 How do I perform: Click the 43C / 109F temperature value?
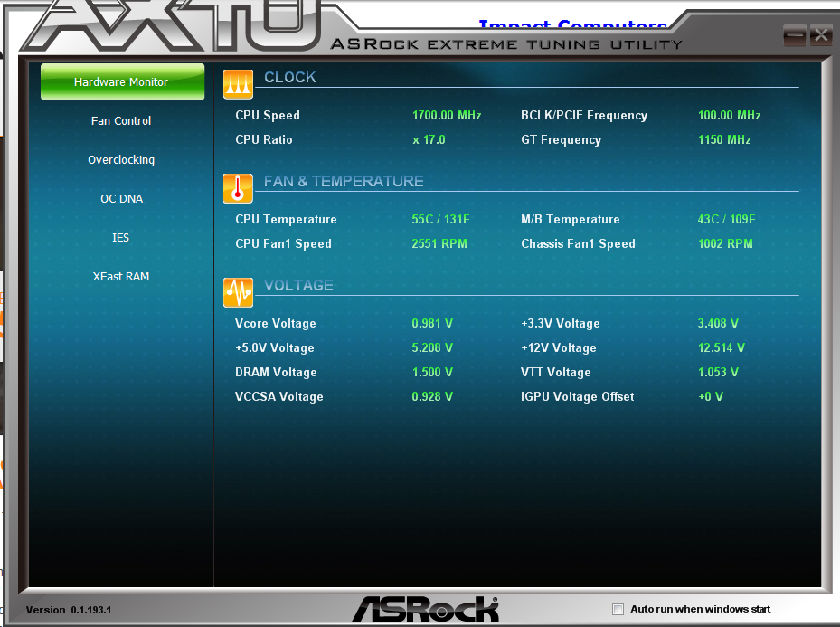point(726,219)
